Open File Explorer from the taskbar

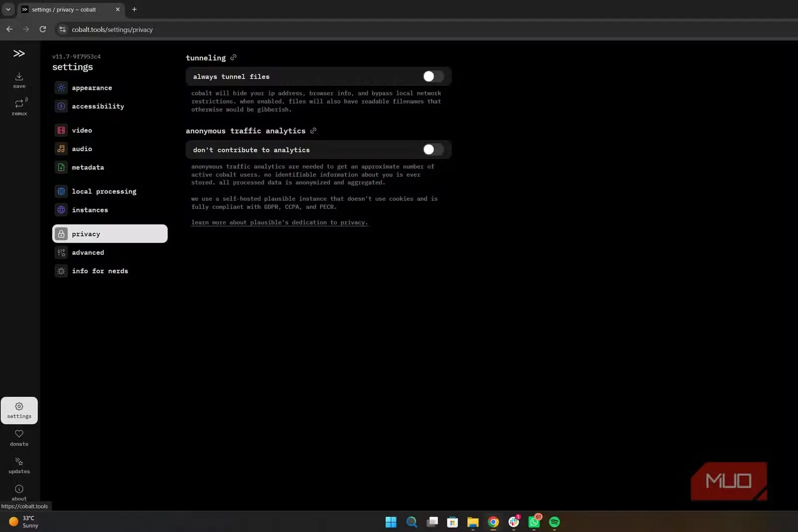click(x=473, y=522)
